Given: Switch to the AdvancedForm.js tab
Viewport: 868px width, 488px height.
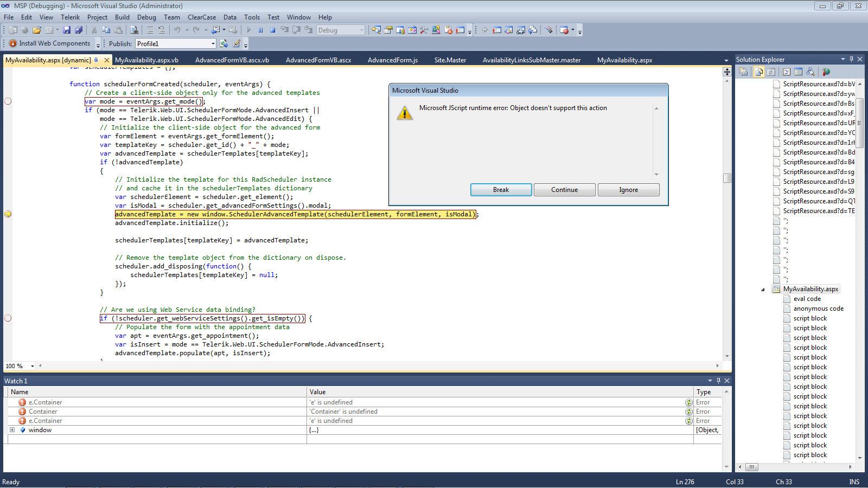Looking at the screenshot, I should (x=392, y=60).
